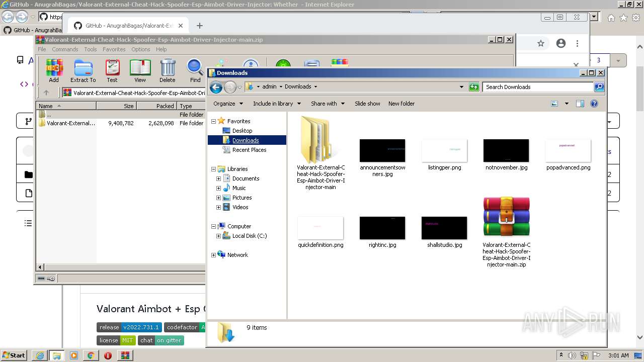Open new tab in Chrome window
This screenshot has width=644, height=362.
pyautogui.click(x=200, y=26)
